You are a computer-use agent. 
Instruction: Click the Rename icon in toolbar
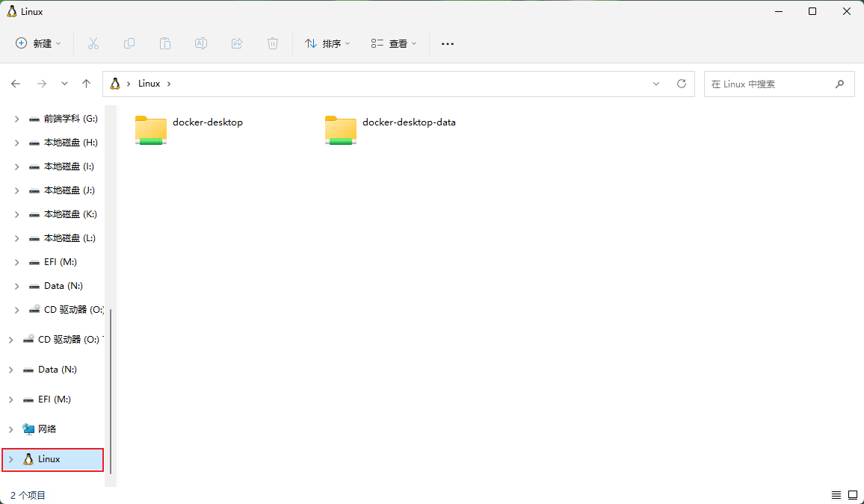click(201, 43)
